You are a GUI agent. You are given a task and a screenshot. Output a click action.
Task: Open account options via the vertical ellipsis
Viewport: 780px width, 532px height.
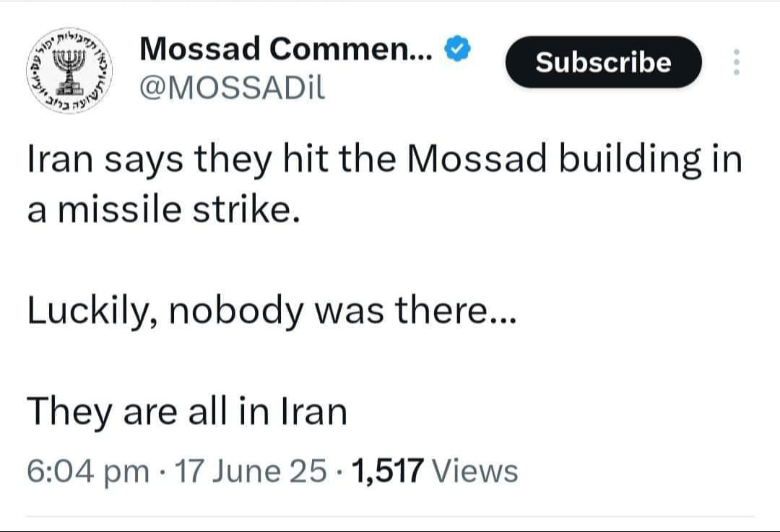point(736,62)
